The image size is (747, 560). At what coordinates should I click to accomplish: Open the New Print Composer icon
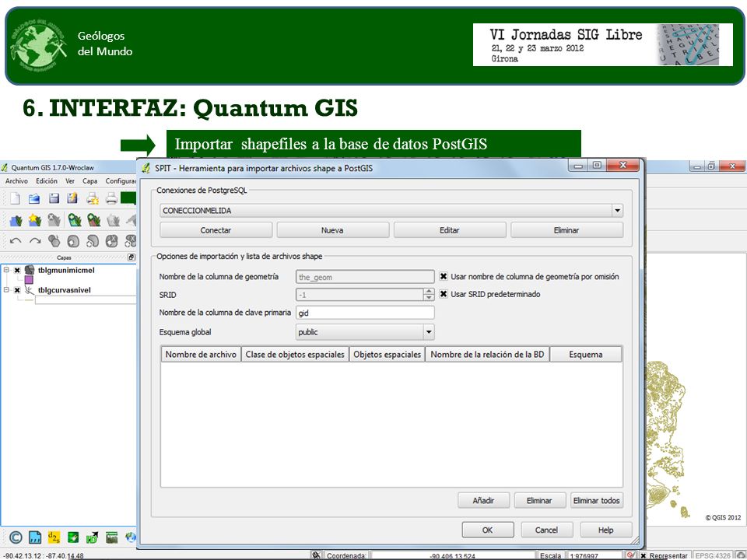(x=93, y=198)
